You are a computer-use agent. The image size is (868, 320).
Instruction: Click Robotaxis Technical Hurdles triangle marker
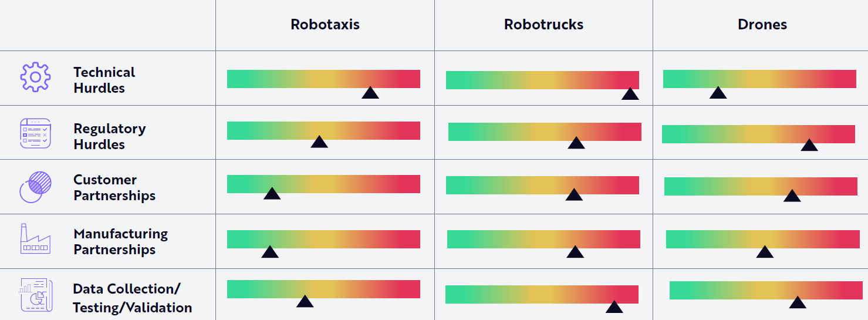pos(370,93)
